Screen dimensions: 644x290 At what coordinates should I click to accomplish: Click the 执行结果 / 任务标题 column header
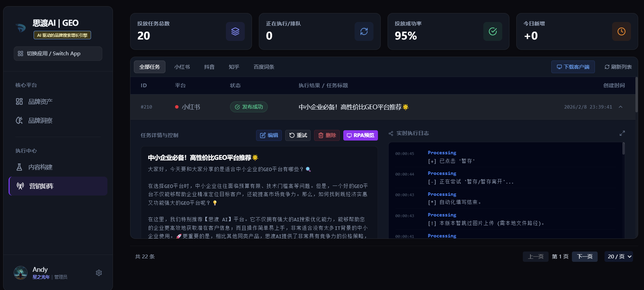pos(323,86)
